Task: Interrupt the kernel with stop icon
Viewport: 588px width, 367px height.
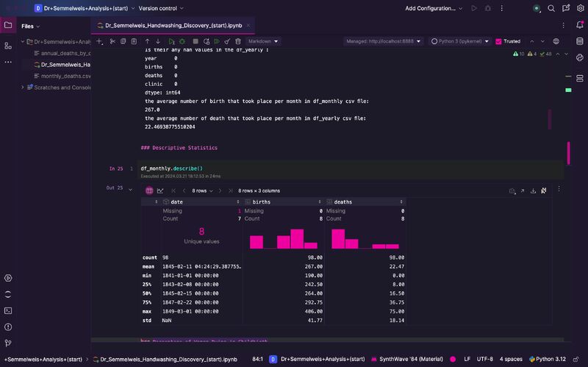Action: [x=196, y=41]
